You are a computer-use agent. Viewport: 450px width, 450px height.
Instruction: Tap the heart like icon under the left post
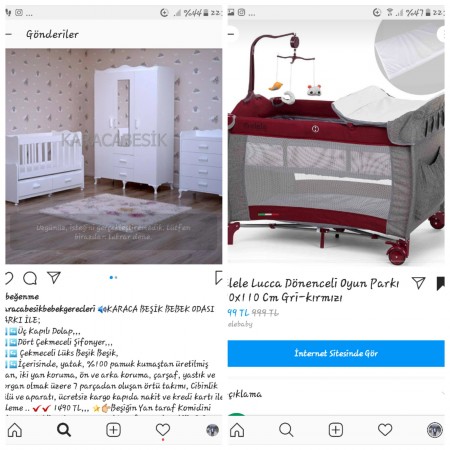[9, 278]
